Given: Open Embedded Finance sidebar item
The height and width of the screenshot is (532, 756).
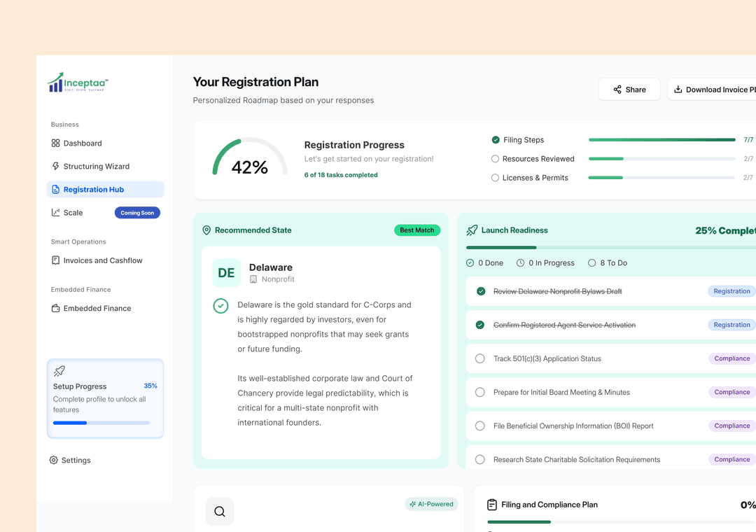Looking at the screenshot, I should click(x=105, y=308).
